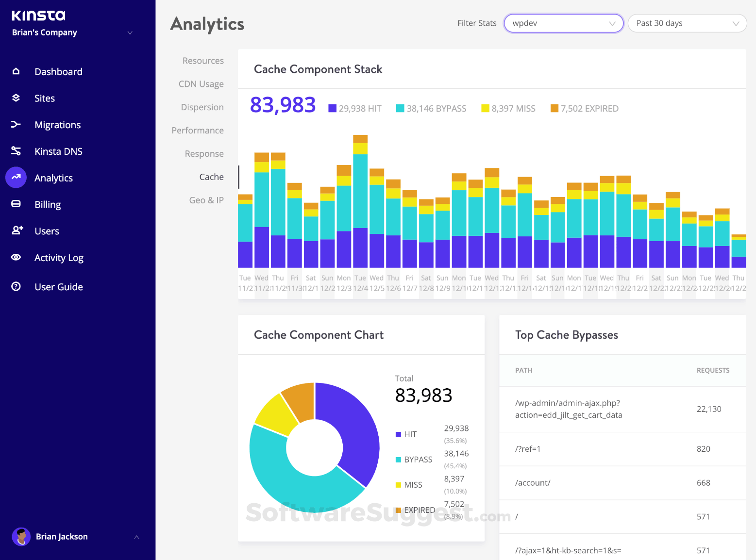Select the Analytics icon
The width and height of the screenshot is (756, 560).
click(x=16, y=178)
